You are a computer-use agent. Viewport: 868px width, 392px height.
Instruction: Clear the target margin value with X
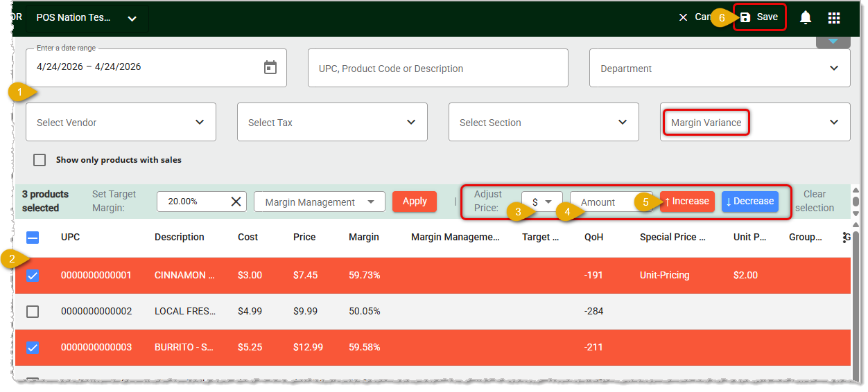[236, 202]
